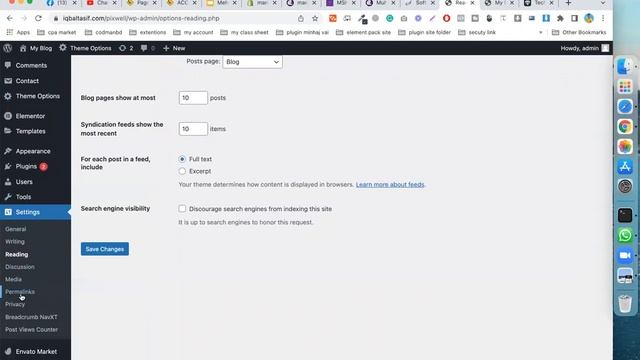Open the plugin site folder bookmark

pos(424,32)
